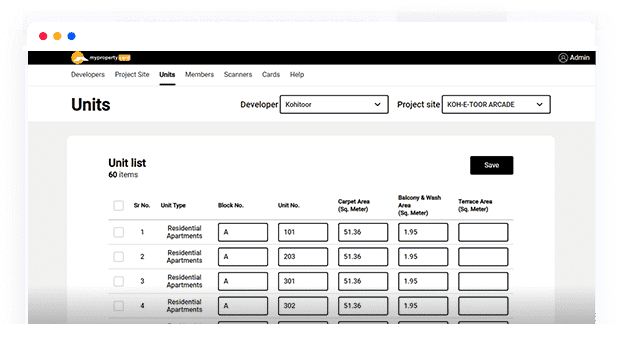Open the Admin user profile icon
624x361 pixels.
click(x=563, y=58)
